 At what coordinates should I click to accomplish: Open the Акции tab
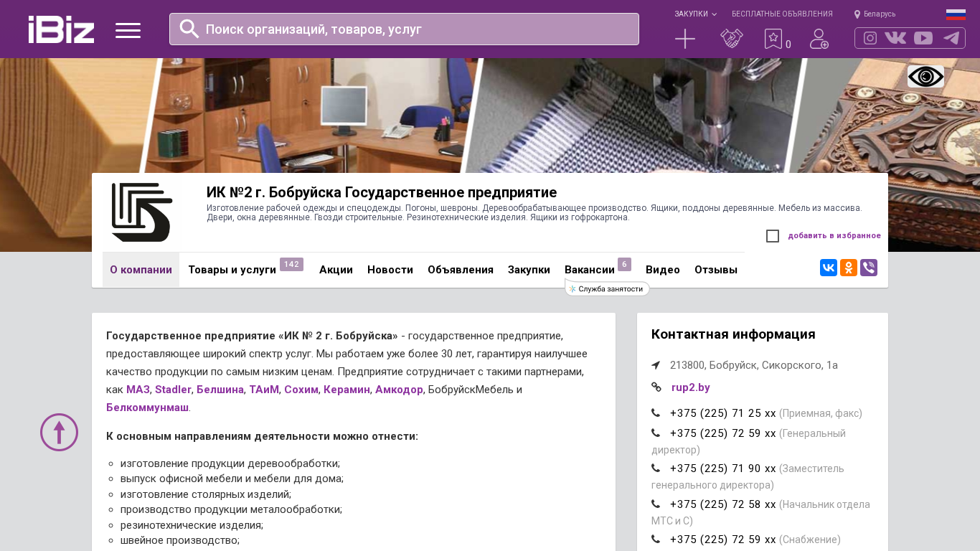336,270
